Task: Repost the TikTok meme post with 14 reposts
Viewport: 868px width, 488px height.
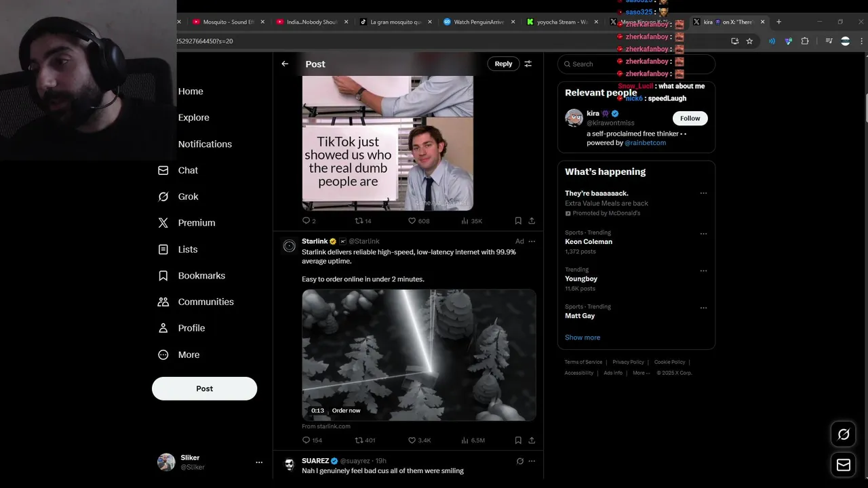Action: [363, 221]
